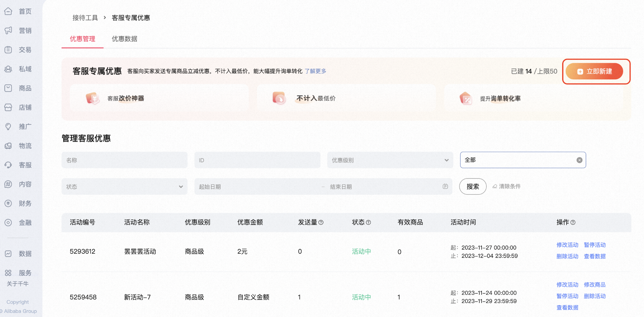Click 查看数据 for activity 5259458

pos(567,307)
